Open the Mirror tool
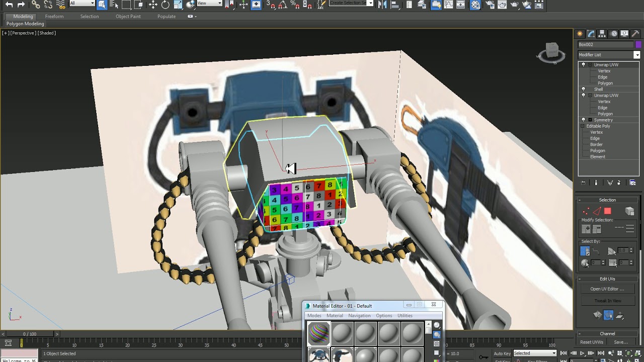The image size is (644, 362). pyautogui.click(x=382, y=5)
